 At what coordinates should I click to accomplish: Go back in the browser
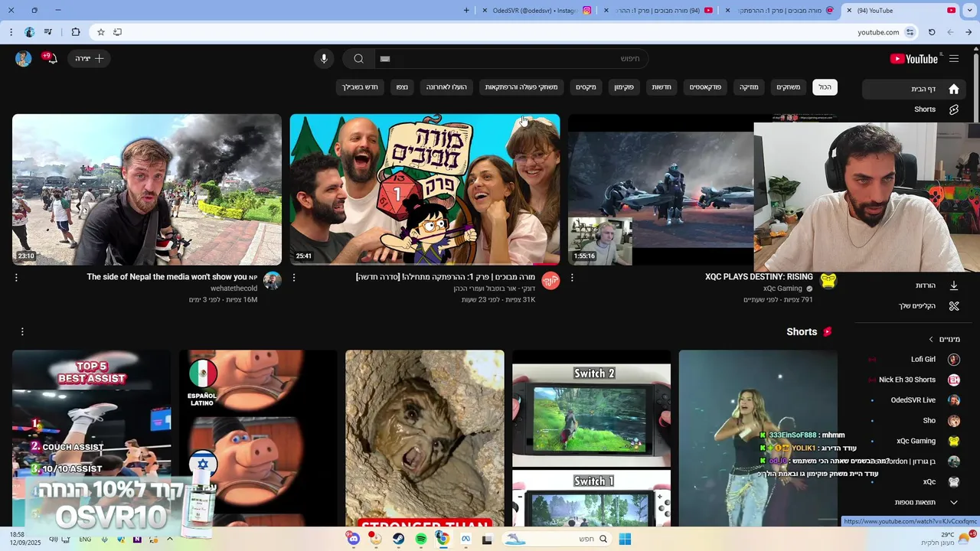(x=969, y=32)
